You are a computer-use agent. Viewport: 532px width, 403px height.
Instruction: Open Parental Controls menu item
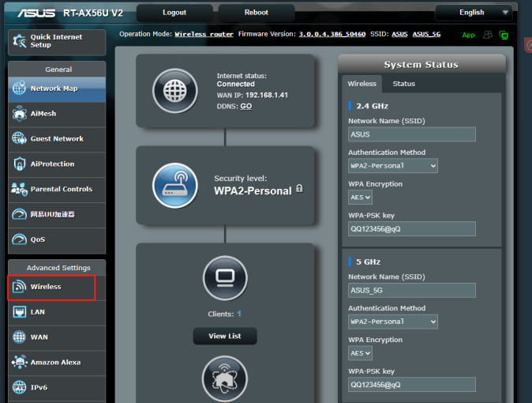[57, 190]
